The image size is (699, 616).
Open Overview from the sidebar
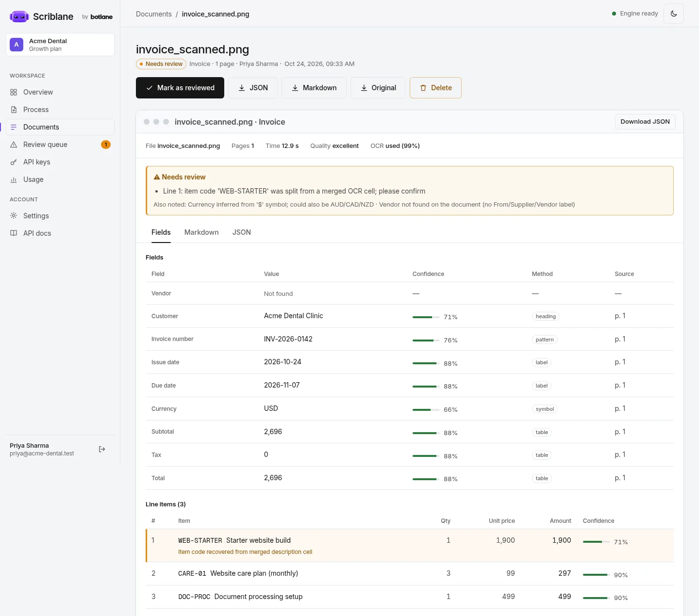(x=60, y=92)
